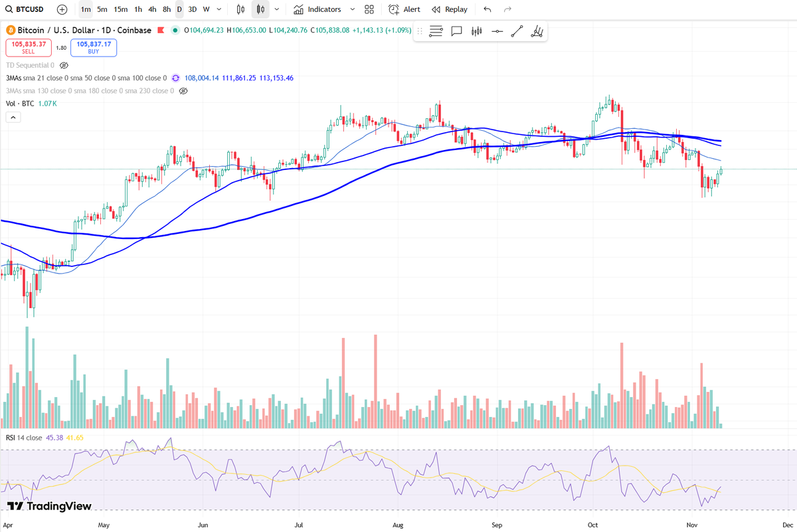Click the Jul label on time axis

tap(300, 524)
